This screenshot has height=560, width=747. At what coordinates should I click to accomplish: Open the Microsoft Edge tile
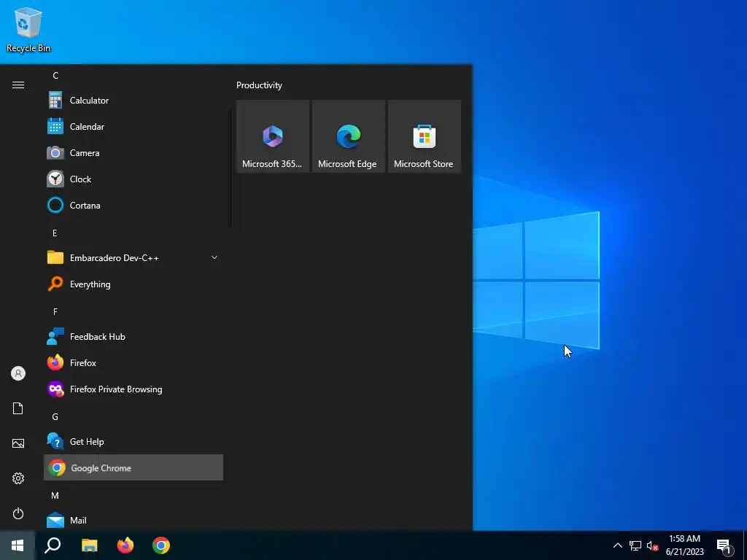click(x=348, y=136)
